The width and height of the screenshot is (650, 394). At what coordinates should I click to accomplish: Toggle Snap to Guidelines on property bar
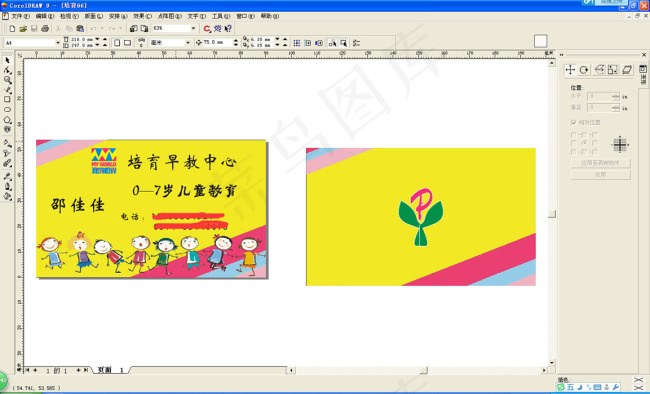coord(308,43)
